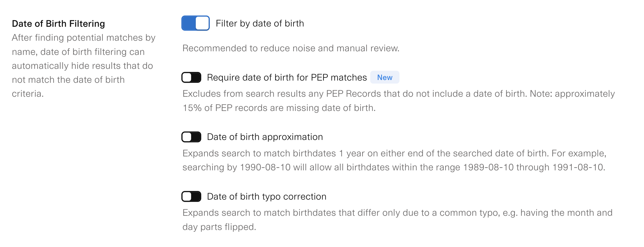Click the description starting "Excludes from search results"
The height and width of the screenshot is (247, 644).
coord(398,94)
